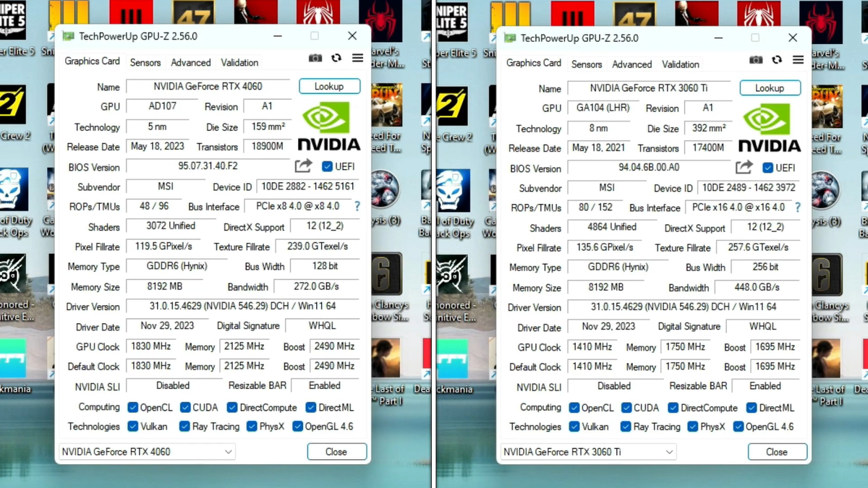Image resolution: width=868 pixels, height=488 pixels.
Task: Toggle CUDA checkbox in RTX 3060 Ti window
Action: point(626,408)
